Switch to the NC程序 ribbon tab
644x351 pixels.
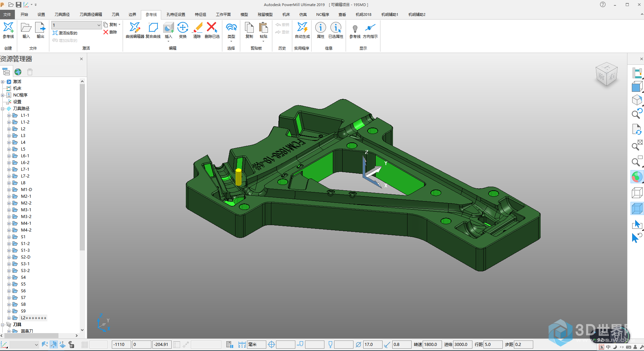323,15
